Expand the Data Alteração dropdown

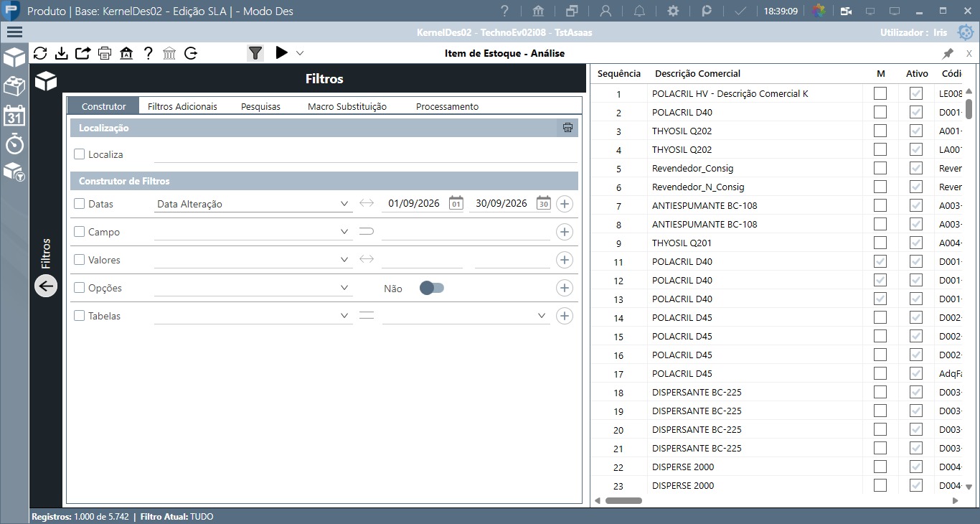coord(254,204)
